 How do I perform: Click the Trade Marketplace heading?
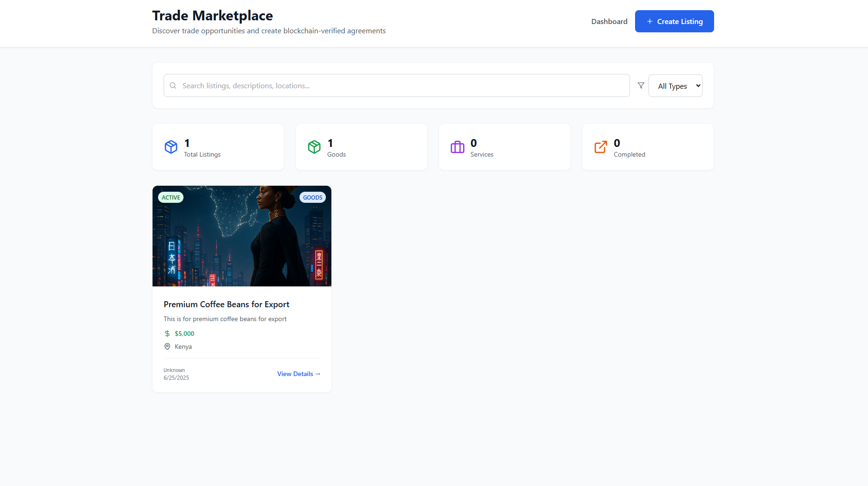213,16
